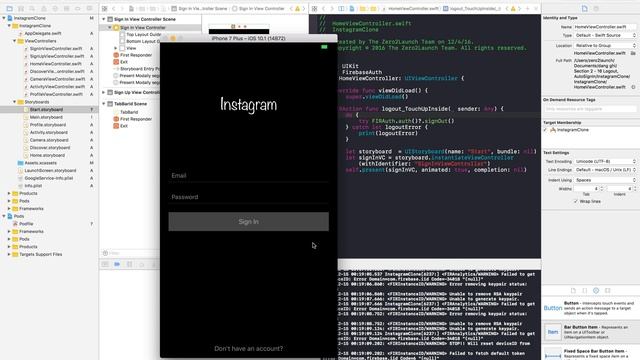Open the Indent Using Spaces dropdown
This screenshot has width=640, height=360.
pos(605,180)
